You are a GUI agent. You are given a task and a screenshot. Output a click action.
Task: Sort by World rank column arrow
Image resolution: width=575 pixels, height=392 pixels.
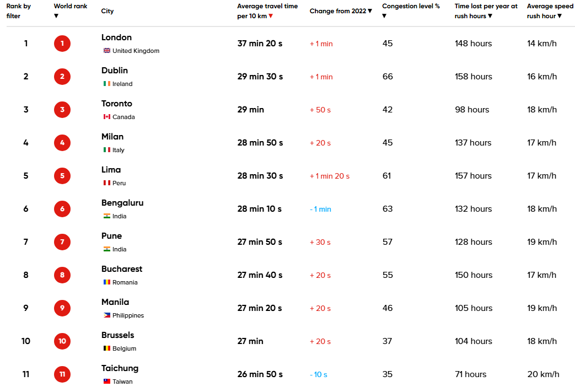(x=56, y=16)
